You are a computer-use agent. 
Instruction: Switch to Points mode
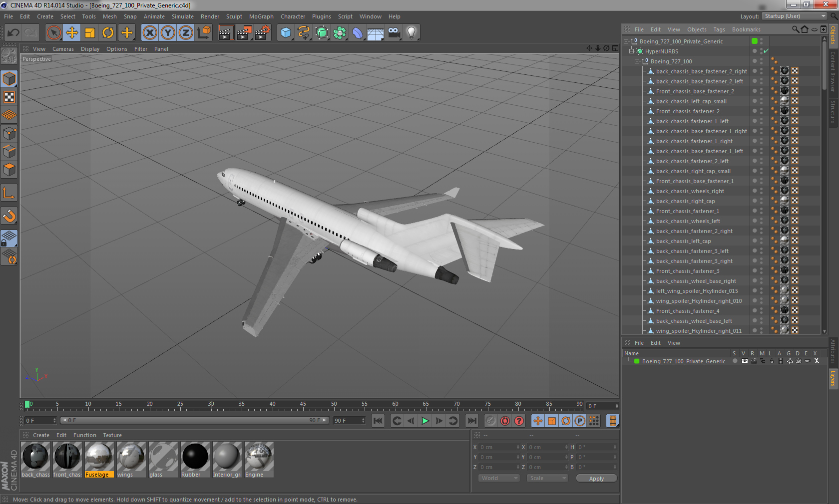9,133
